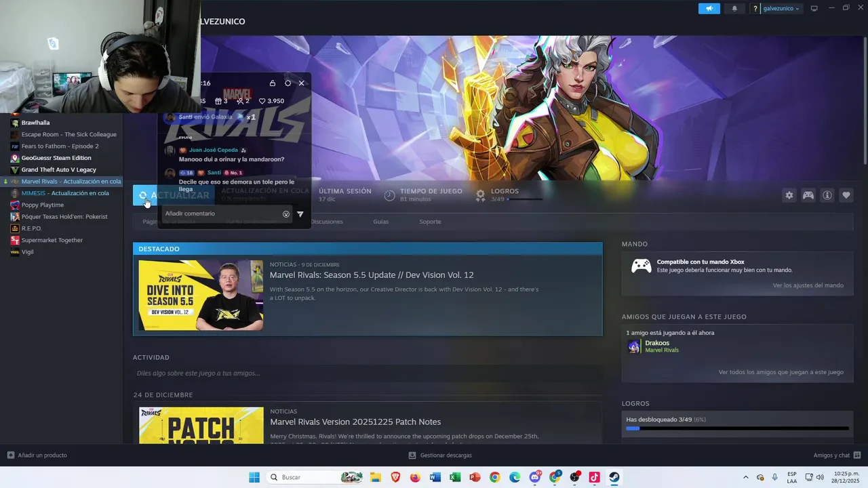
Task: Show game info circle icon
Action: coord(827,195)
